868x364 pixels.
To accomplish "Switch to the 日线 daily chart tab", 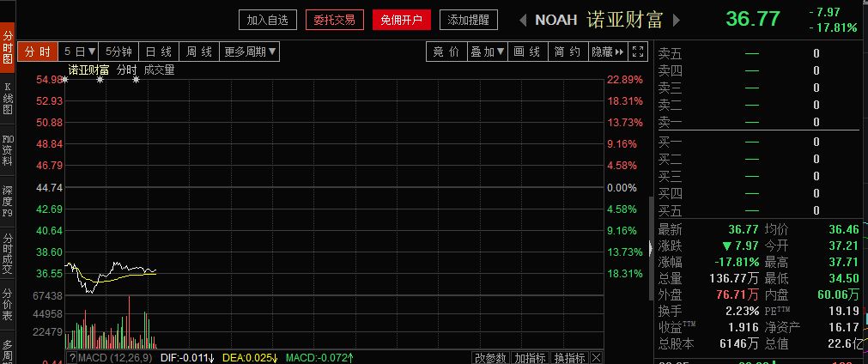I will tap(158, 52).
